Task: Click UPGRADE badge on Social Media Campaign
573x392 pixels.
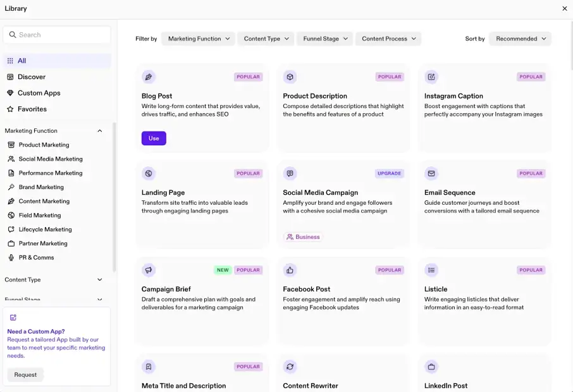Action: click(x=389, y=173)
